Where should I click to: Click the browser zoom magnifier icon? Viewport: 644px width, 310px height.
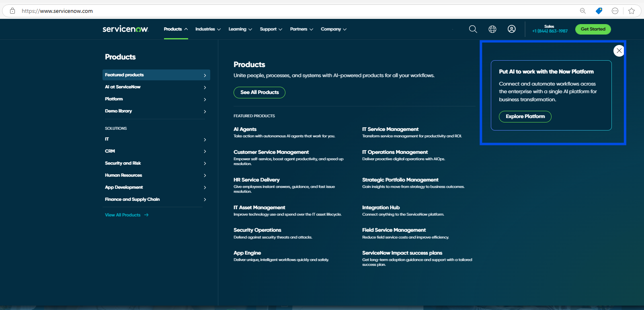(582, 11)
